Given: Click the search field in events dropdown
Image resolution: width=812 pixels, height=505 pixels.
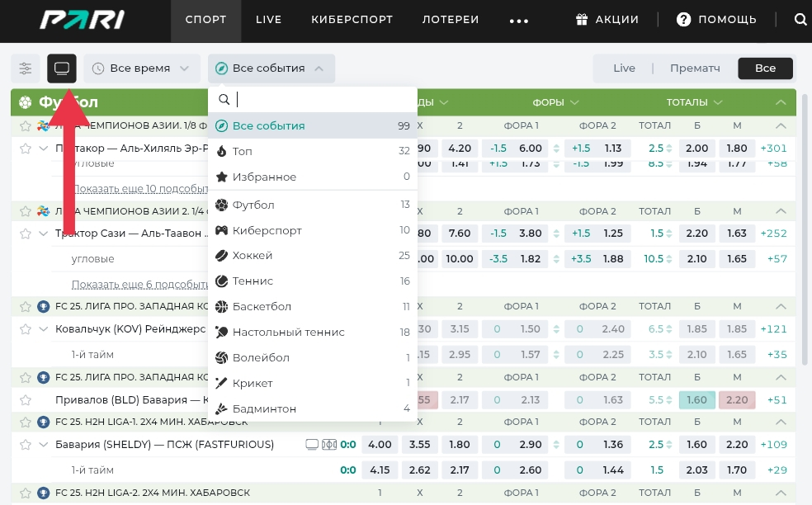Looking at the screenshot, I should click(322, 100).
